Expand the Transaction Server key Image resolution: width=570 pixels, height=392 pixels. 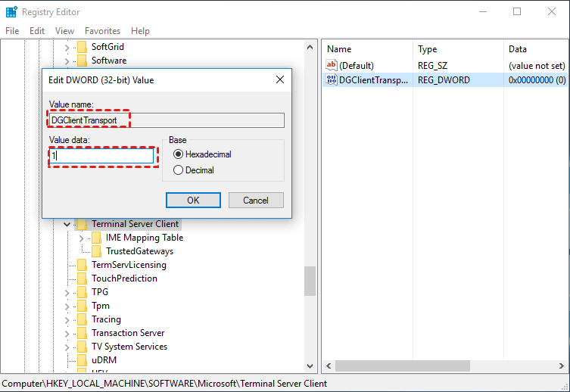(67, 334)
